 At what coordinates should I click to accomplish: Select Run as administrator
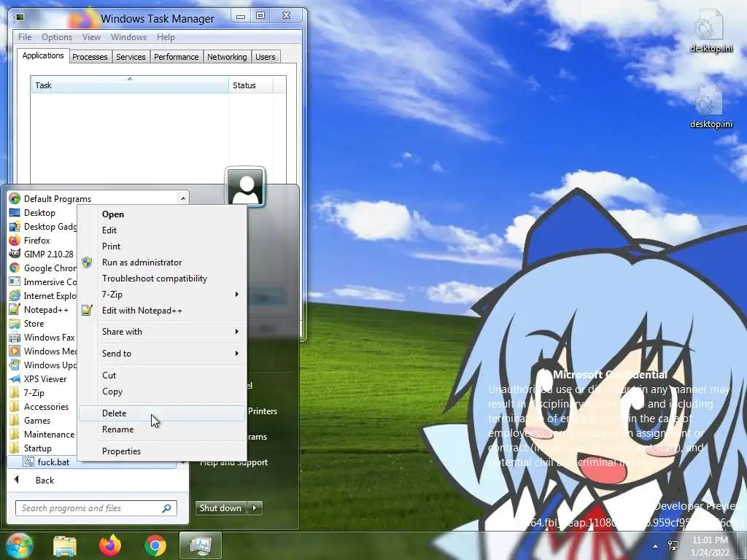[x=162, y=262]
